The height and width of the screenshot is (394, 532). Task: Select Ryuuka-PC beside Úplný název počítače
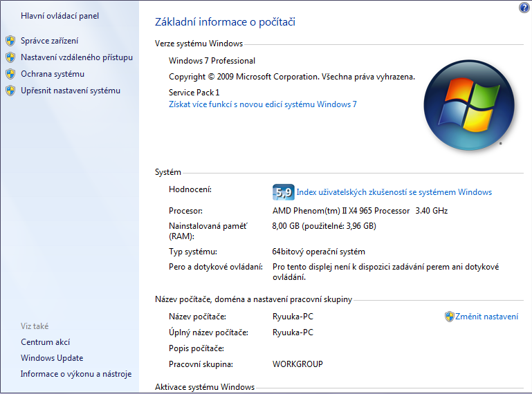293,332
